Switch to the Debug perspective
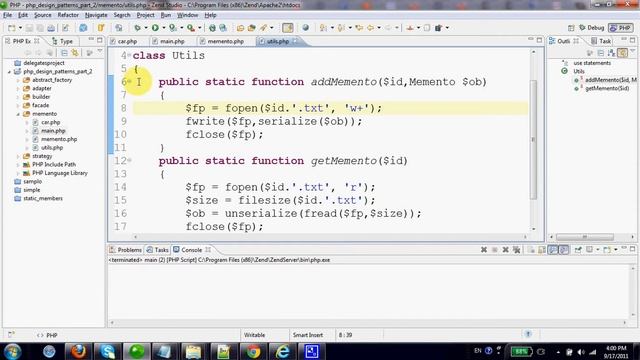 coord(591,28)
